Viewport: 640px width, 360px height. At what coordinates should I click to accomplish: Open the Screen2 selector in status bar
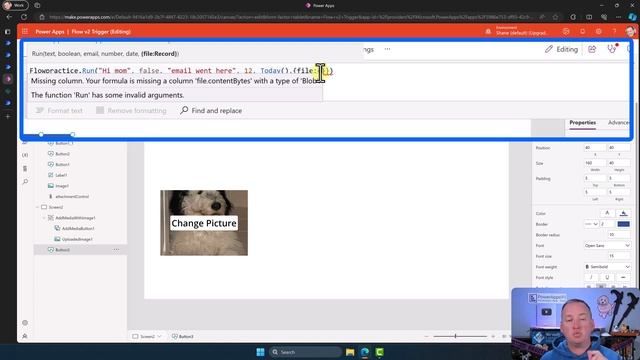coord(147,336)
